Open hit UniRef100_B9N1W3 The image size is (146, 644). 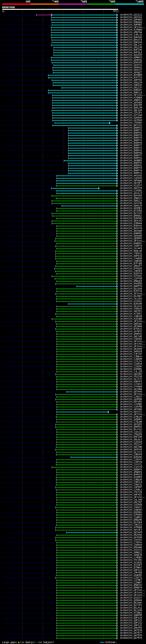pyautogui.click(x=131, y=22)
